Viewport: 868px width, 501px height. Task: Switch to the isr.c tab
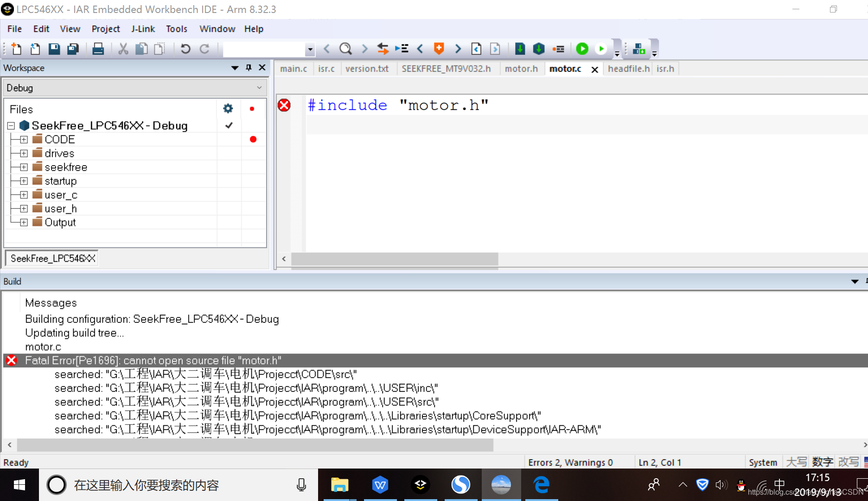pyautogui.click(x=326, y=69)
